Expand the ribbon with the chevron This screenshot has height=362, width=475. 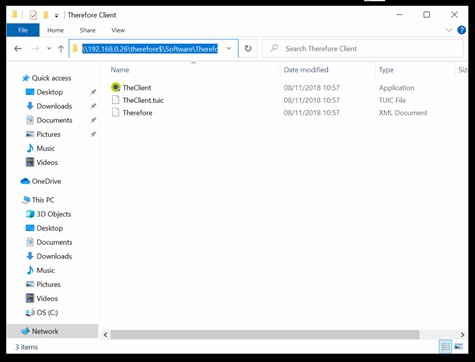click(449, 30)
